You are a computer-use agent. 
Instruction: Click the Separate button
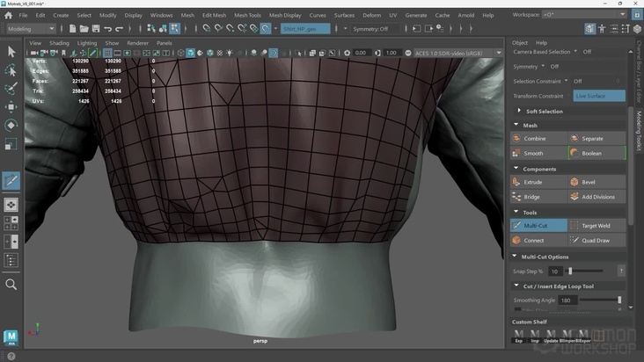[x=597, y=139]
